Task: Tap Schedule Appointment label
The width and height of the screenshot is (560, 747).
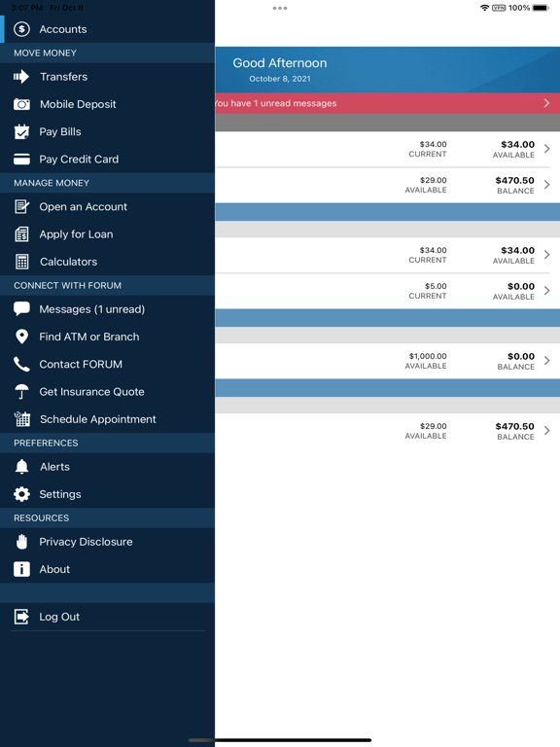Action: click(x=97, y=419)
